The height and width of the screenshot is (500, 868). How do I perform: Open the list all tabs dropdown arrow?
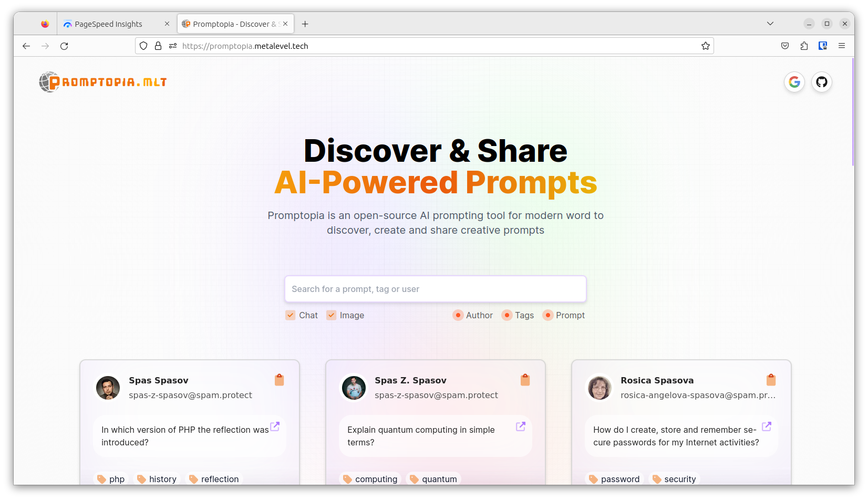click(770, 24)
